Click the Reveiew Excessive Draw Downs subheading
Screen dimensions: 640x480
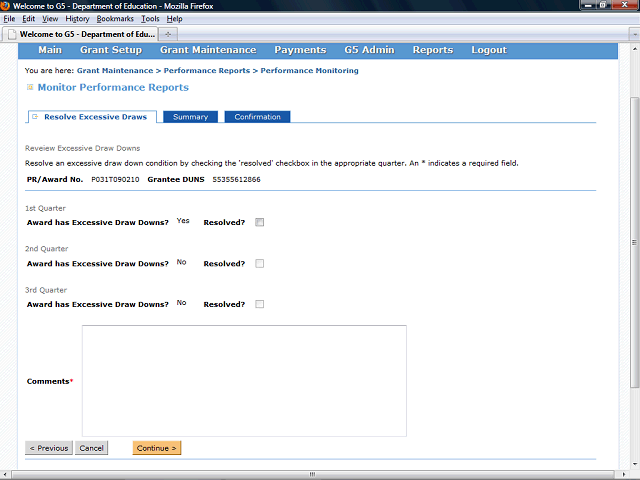[82, 148]
